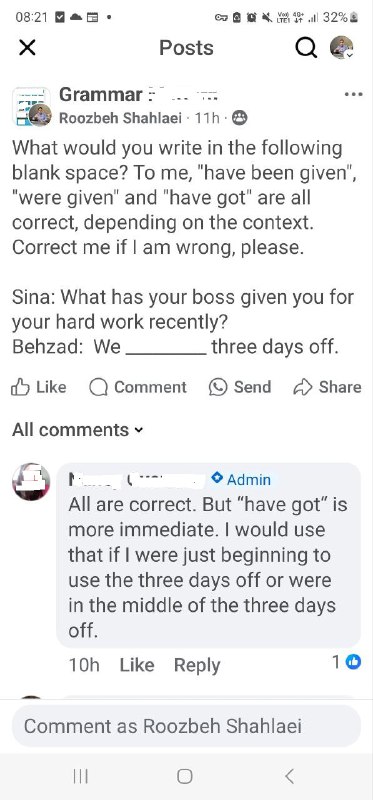Screen dimensions: 373x800
Task: Send the post via WhatsApp icon
Action: (x=218, y=387)
